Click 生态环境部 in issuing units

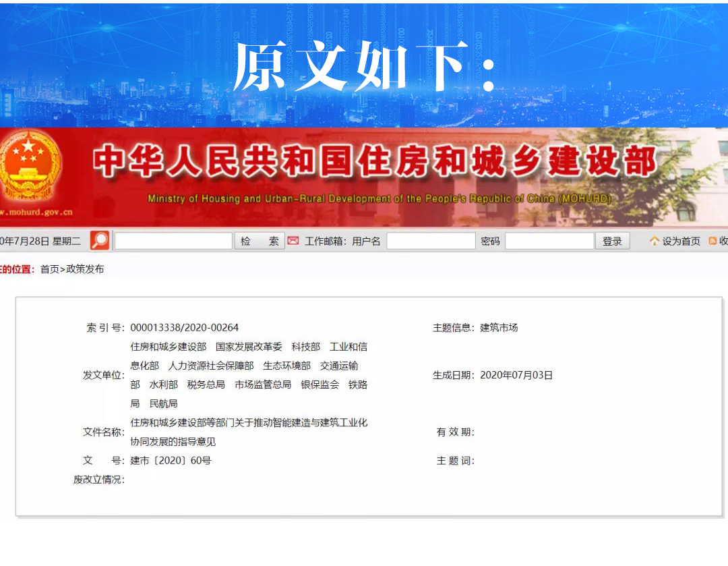tap(287, 366)
